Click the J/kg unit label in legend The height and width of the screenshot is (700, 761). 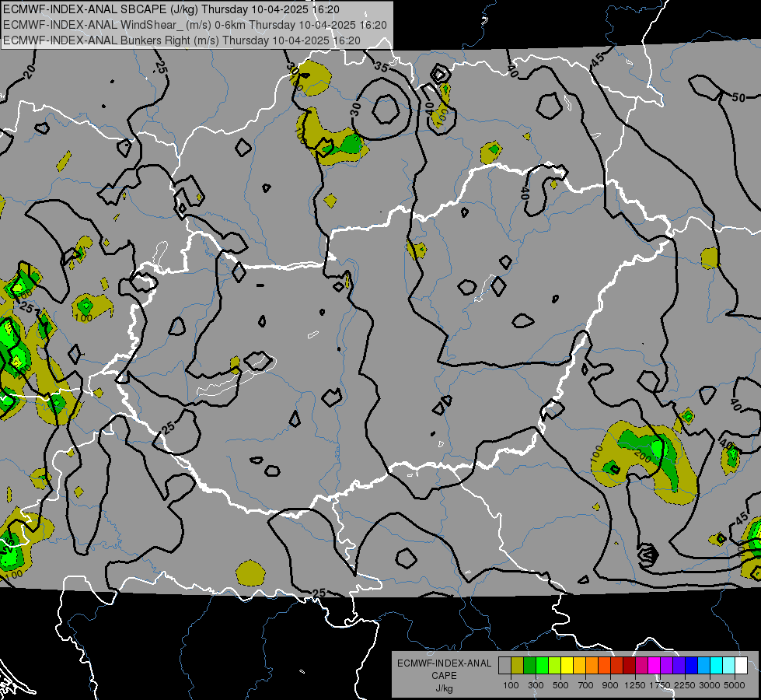pos(444,688)
